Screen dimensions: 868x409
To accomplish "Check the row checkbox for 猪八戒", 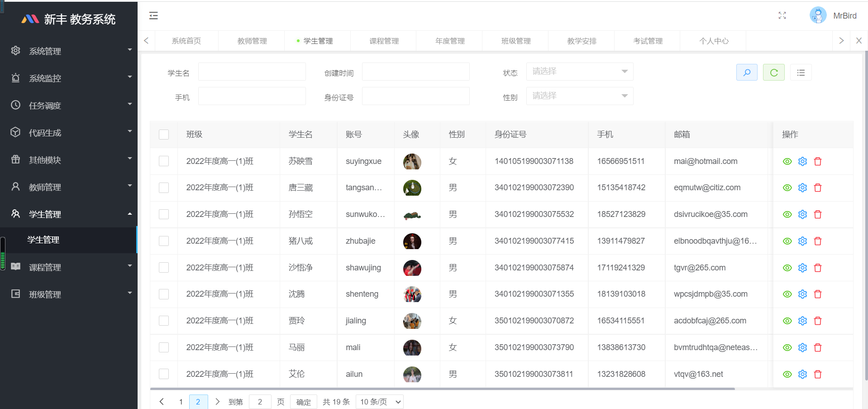I will point(164,241).
